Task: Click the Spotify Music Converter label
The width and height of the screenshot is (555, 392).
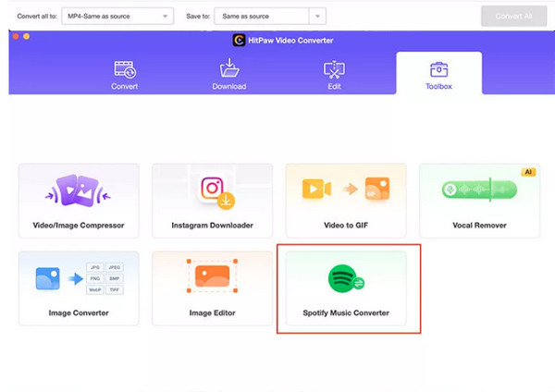Action: coord(346,313)
